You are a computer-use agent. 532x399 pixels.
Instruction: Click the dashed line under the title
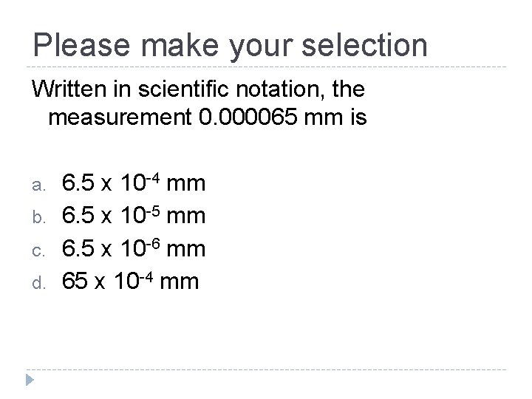coord(266,66)
